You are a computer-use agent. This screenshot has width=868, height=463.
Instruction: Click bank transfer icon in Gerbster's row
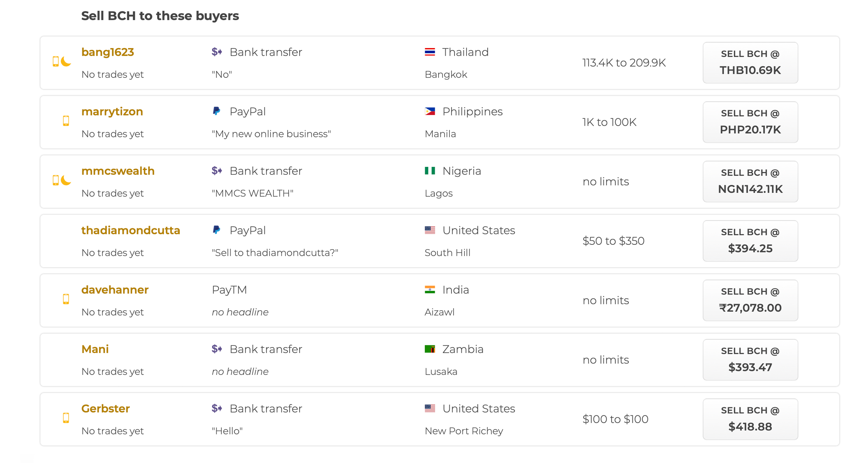(217, 408)
